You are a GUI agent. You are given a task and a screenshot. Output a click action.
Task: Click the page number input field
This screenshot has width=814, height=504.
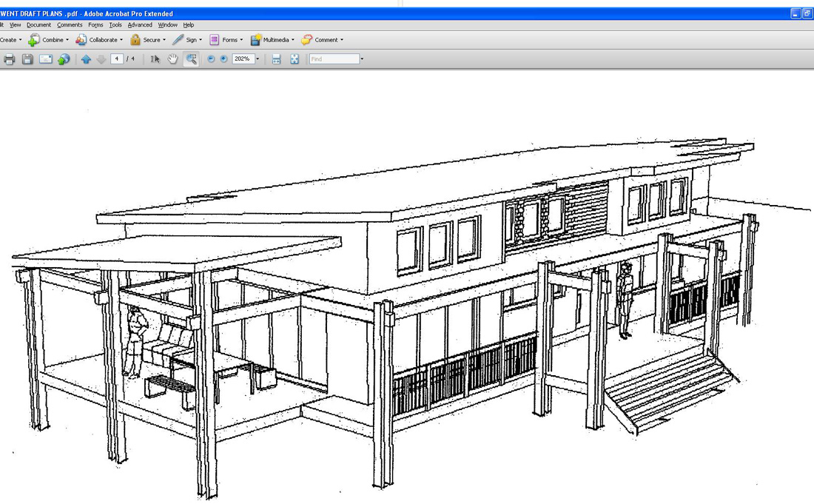point(117,59)
